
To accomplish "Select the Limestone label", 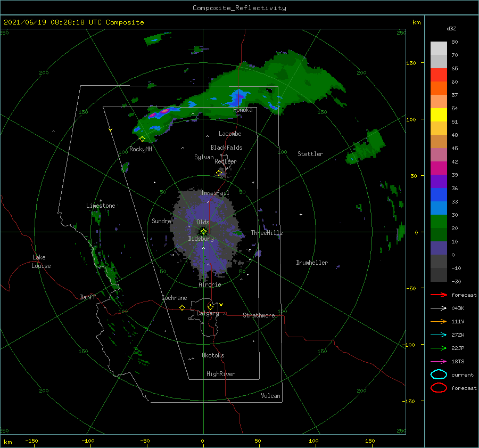I will (x=101, y=206).
